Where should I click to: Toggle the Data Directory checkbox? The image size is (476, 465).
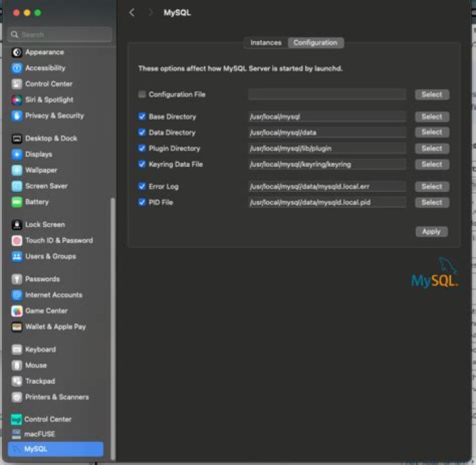141,132
